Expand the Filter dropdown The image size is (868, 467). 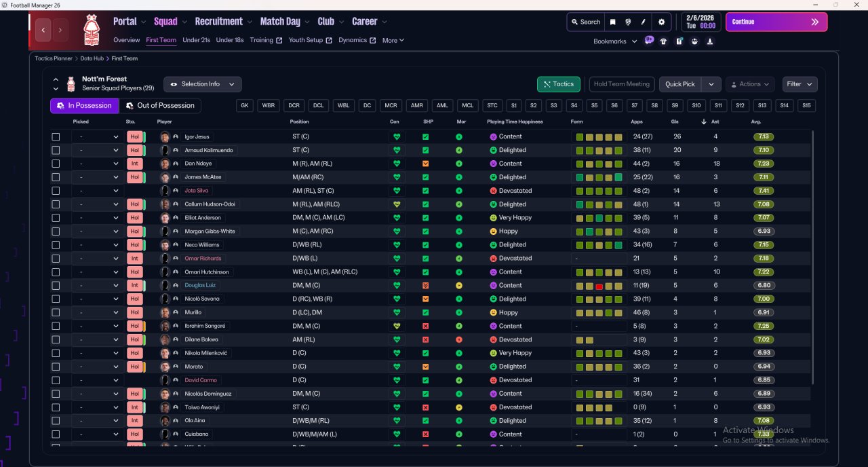click(x=800, y=84)
